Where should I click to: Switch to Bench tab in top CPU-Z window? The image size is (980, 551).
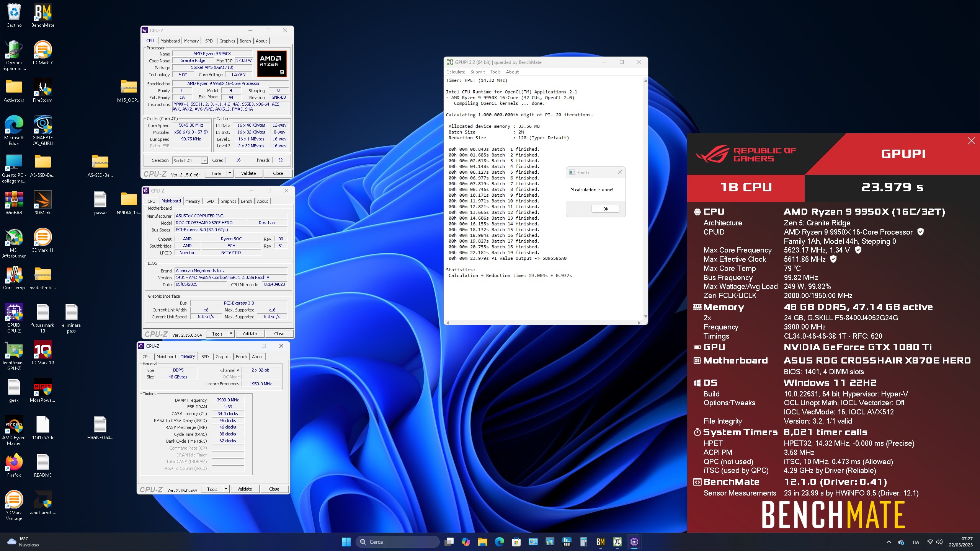245,41
